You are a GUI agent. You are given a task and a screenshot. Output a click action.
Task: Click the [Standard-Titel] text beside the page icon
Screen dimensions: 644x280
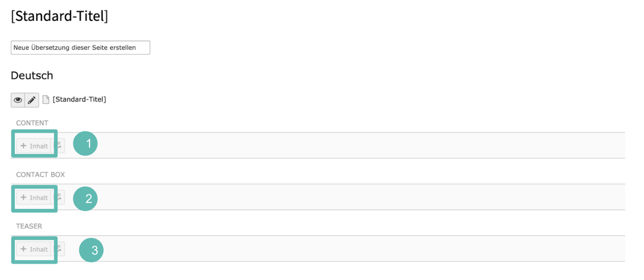point(79,99)
